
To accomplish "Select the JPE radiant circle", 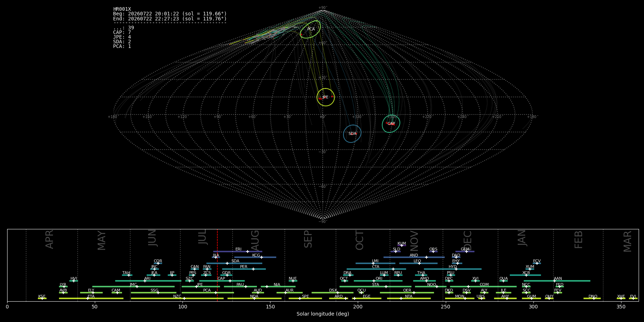I will pos(326,97).
